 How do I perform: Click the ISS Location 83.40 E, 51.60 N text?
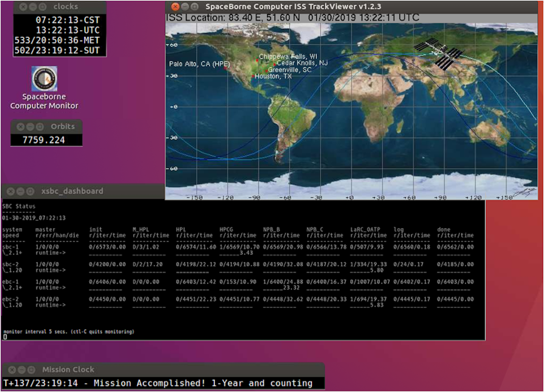(234, 18)
